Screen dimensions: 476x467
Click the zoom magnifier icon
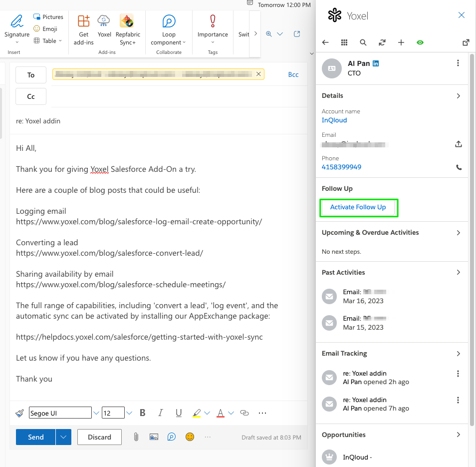point(268,34)
